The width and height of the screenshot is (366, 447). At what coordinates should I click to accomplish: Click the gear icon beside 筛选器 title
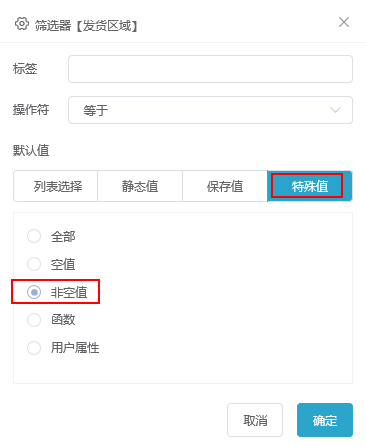[x=22, y=24]
